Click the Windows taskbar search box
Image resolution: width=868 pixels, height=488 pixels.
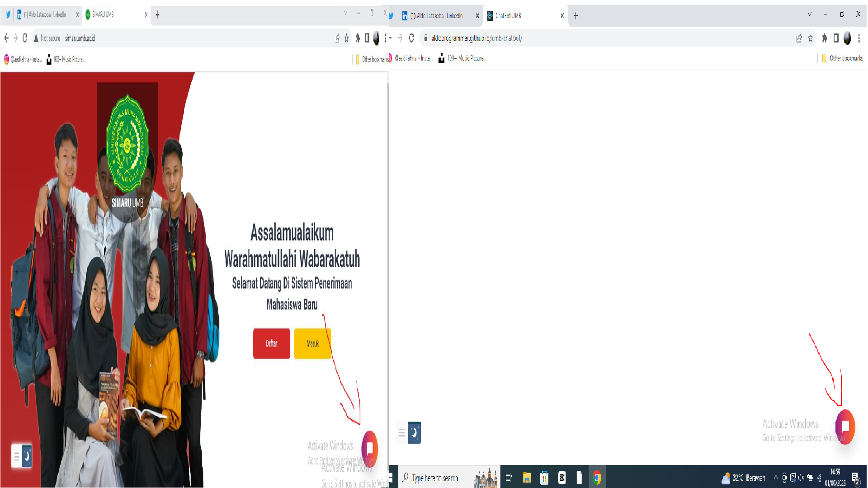tap(434, 478)
